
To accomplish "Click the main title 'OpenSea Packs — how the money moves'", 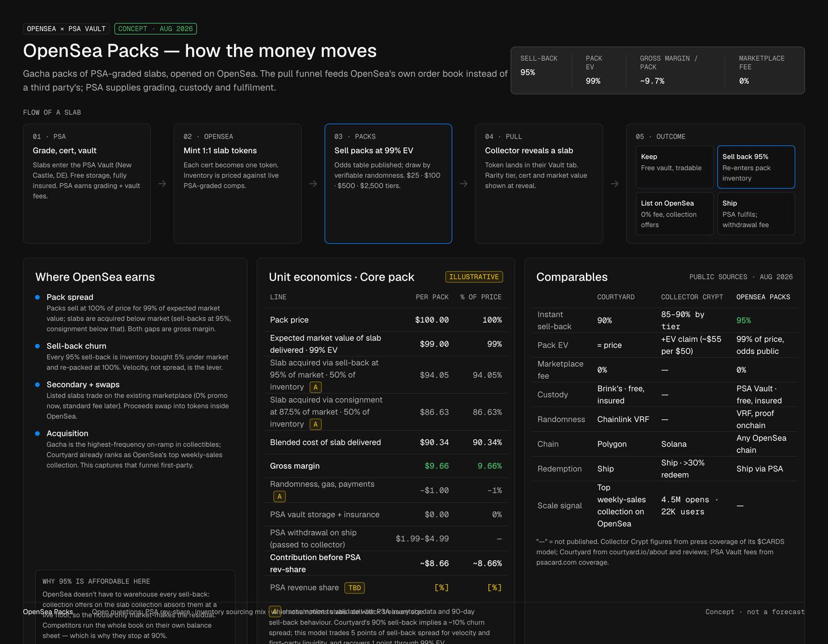I will coord(200,51).
